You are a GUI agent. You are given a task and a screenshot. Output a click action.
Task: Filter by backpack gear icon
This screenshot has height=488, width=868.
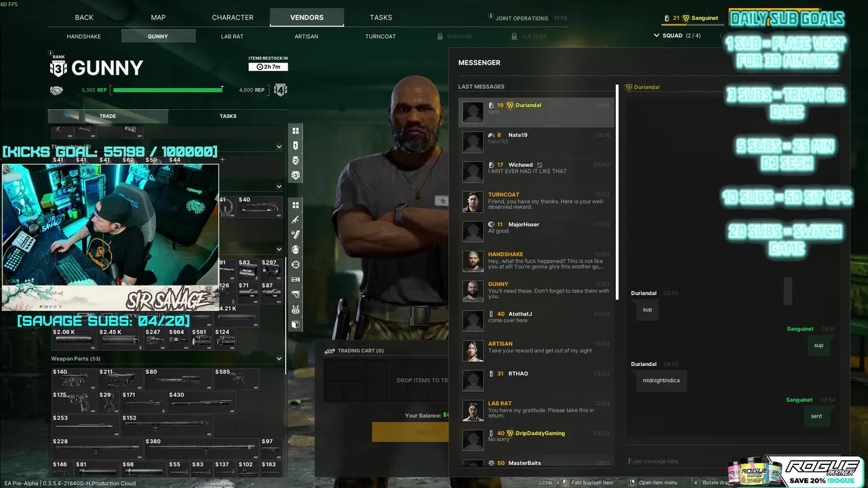coord(296,309)
